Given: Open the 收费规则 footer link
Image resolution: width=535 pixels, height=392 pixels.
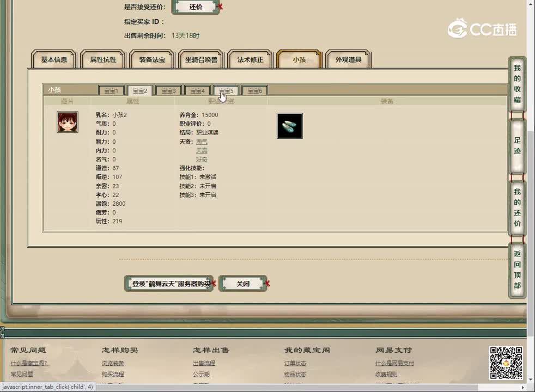Looking at the screenshot, I should coord(386,374).
